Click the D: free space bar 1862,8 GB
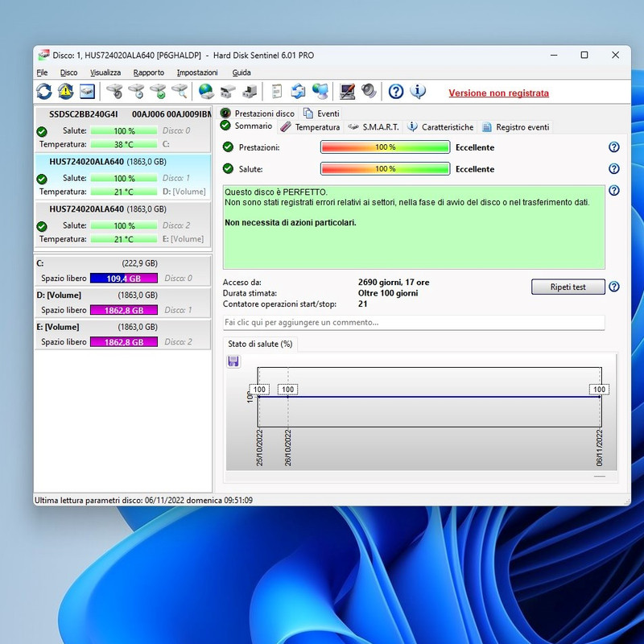The image size is (644, 644). [x=124, y=310]
